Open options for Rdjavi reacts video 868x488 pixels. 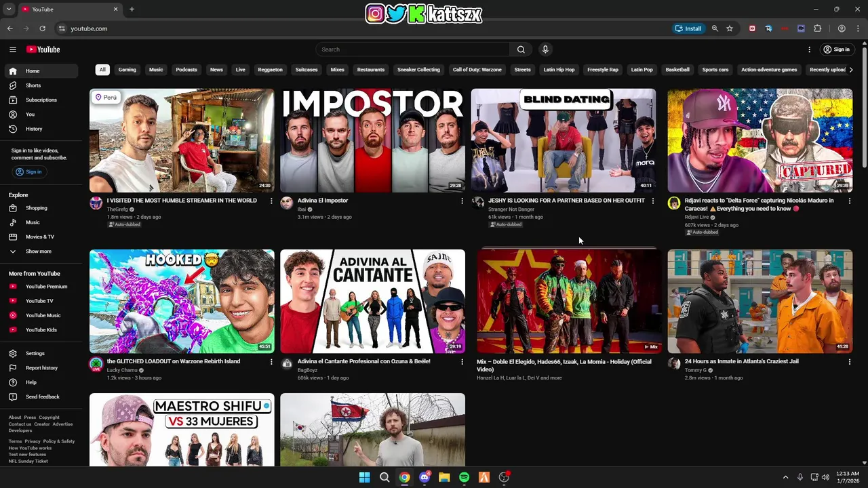tap(849, 201)
